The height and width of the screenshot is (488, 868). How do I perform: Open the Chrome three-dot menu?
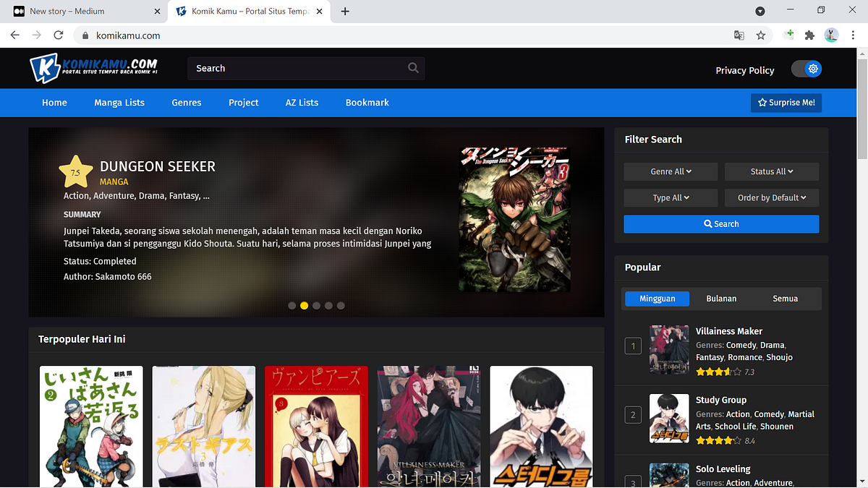pyautogui.click(x=854, y=35)
